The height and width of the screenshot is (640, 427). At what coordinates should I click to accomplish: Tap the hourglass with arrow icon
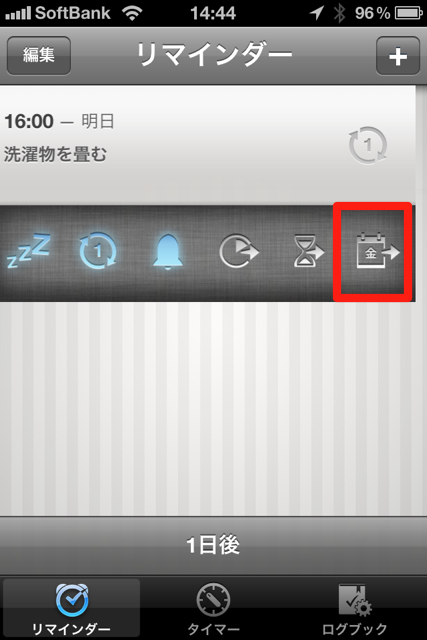pos(309,251)
